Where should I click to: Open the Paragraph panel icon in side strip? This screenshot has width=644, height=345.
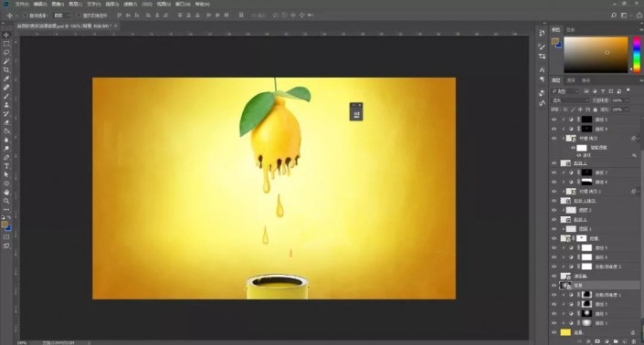tap(542, 79)
